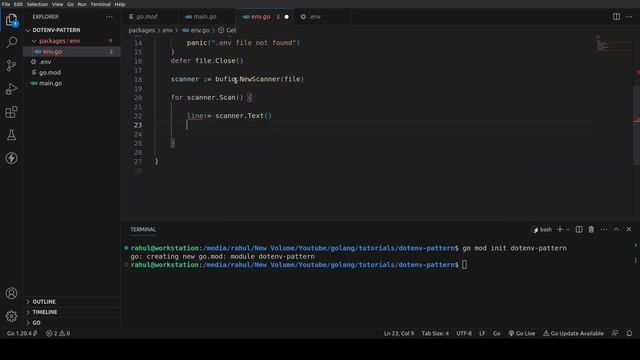Select the Go language mode in status bar
Image resolution: width=640 pixels, height=360 pixels.
[x=496, y=333]
